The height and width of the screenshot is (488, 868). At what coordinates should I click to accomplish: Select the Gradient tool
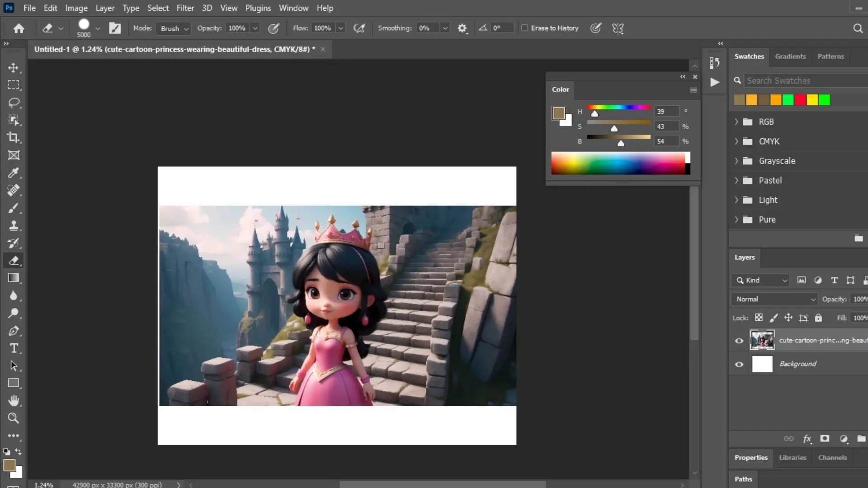(14, 278)
